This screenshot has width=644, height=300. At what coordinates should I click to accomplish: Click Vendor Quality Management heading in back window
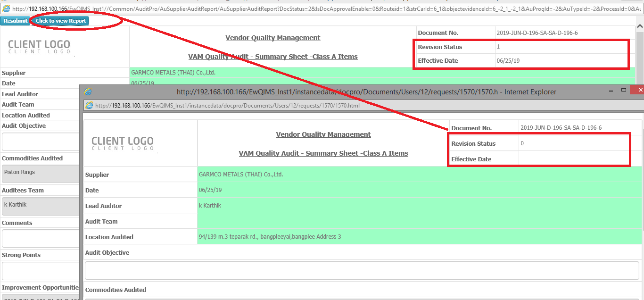[x=273, y=38]
